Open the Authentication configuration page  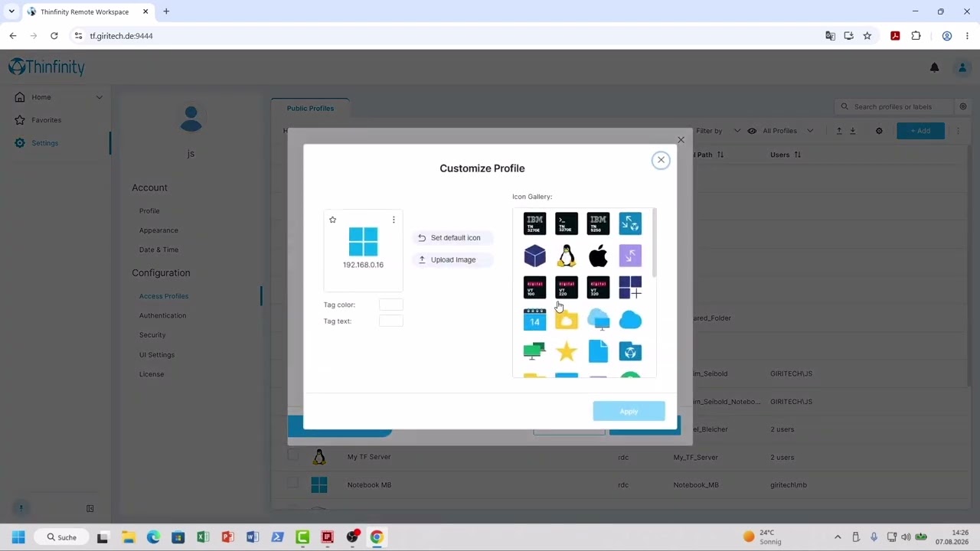(162, 315)
